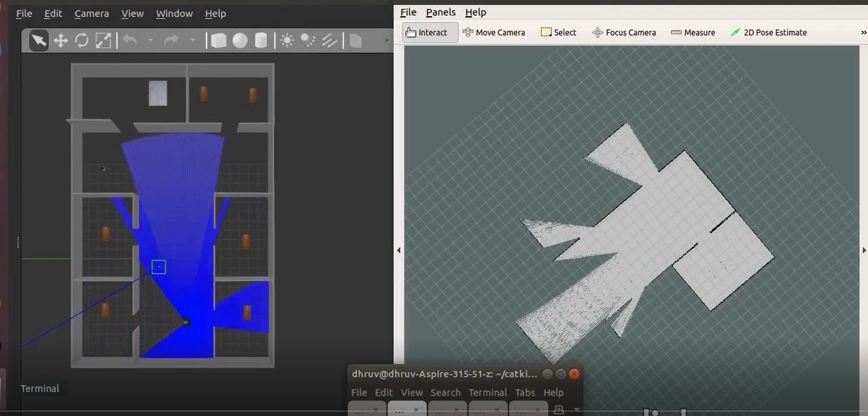Open the terminal window File menu
The height and width of the screenshot is (416, 868).
[359, 392]
